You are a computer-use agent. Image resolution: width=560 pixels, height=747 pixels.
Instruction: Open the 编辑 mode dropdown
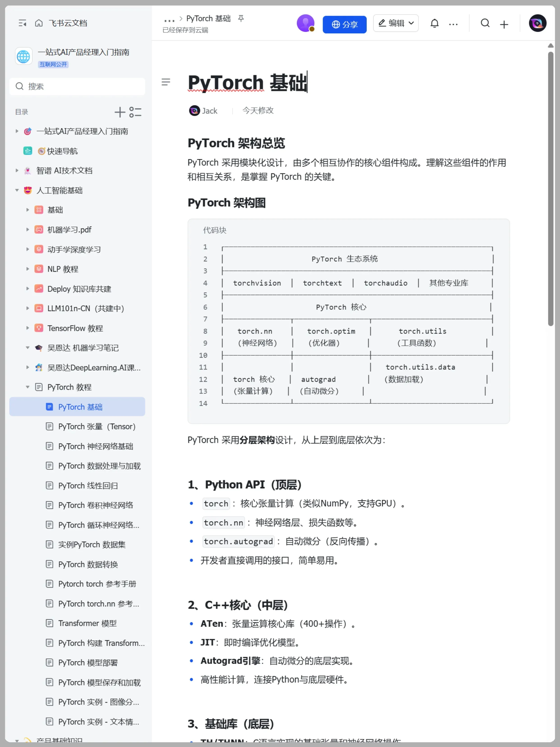396,23
